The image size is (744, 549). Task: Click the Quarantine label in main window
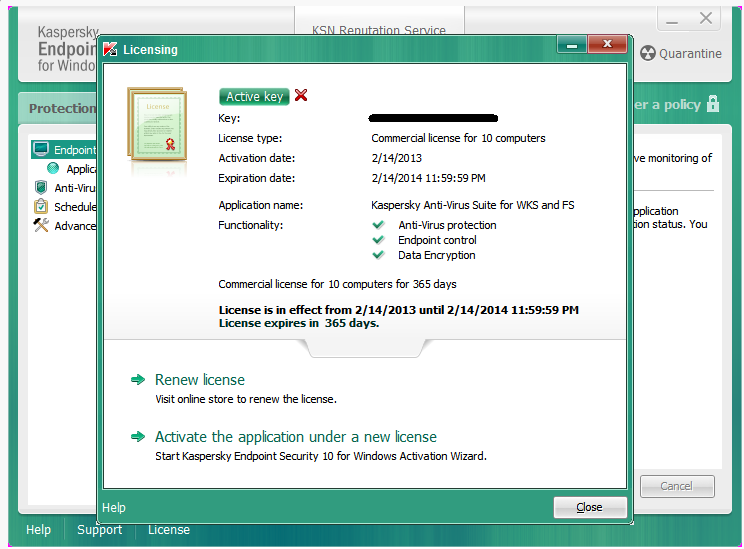point(690,54)
